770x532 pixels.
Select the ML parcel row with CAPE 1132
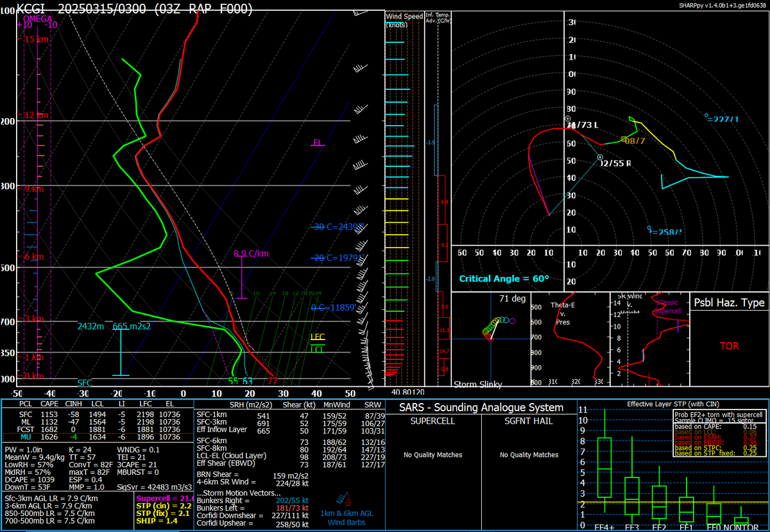coord(97,422)
